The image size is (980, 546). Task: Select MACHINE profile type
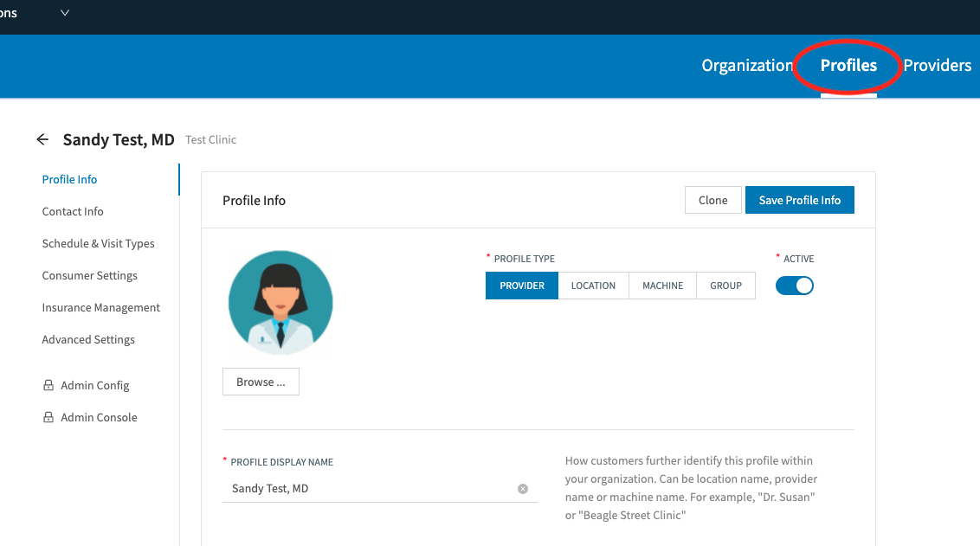point(662,286)
